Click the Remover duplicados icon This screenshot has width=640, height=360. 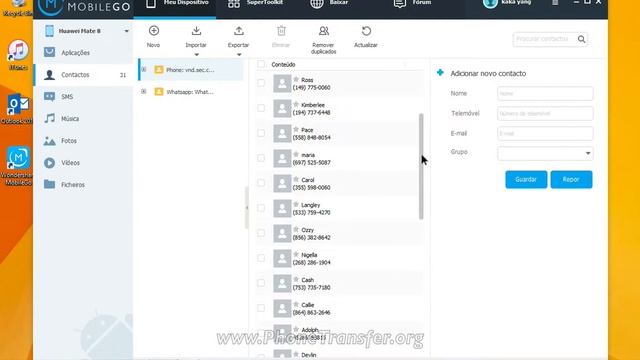[324, 31]
